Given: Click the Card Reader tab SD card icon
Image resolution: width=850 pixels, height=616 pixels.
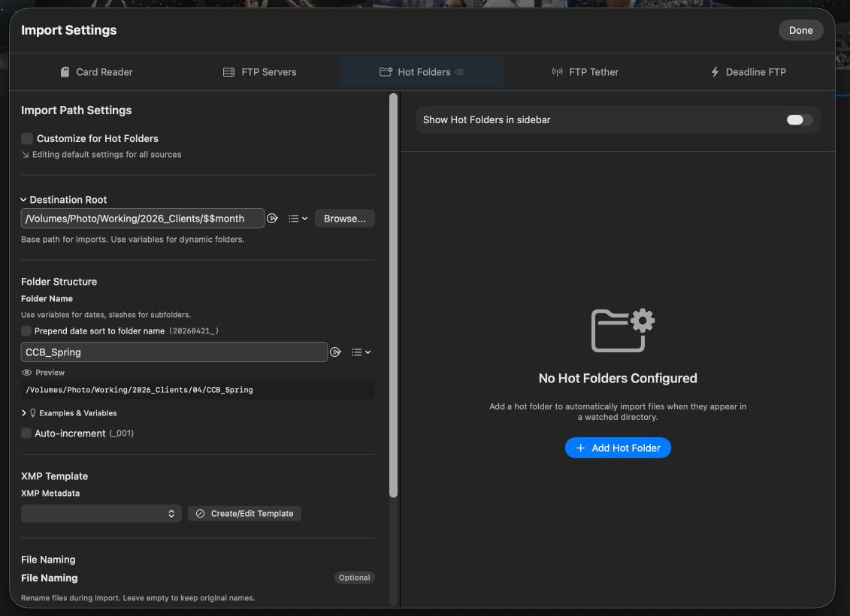Looking at the screenshot, I should click(x=65, y=72).
